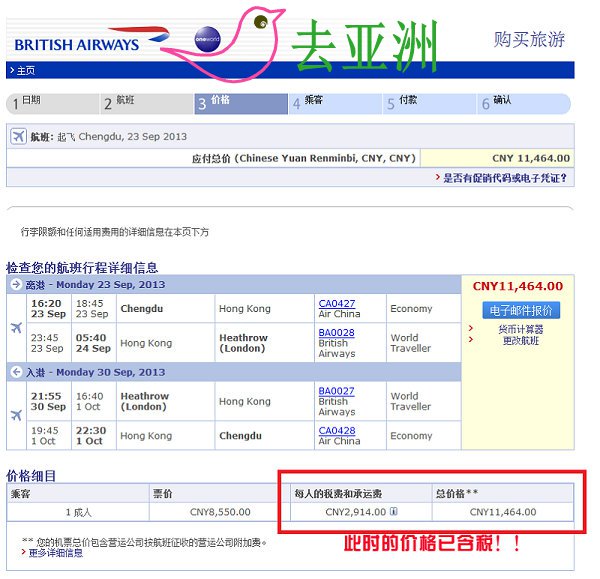The height and width of the screenshot is (579, 600).
Task: Click departure time 16:20 23 Sep
Action: tap(48, 308)
